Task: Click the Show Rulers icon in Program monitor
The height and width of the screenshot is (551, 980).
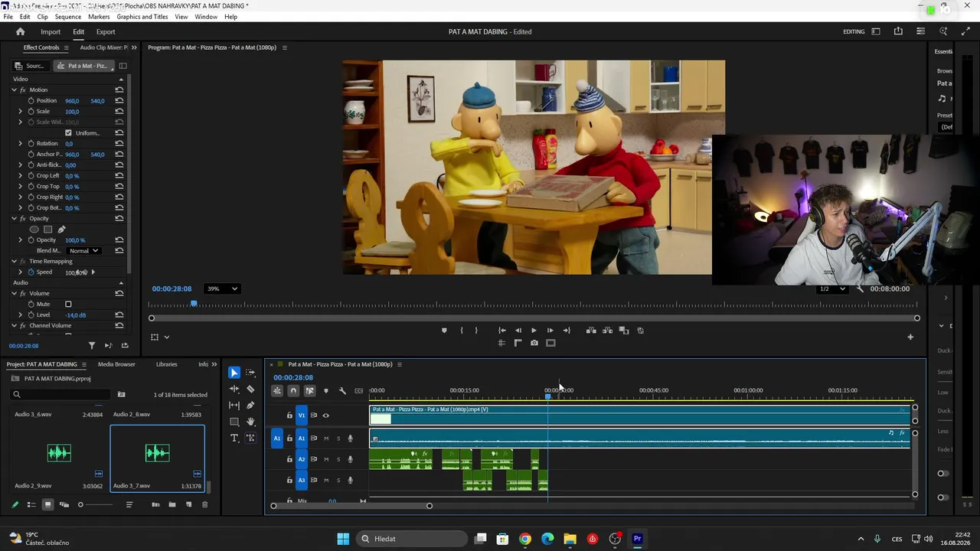Action: click(518, 343)
